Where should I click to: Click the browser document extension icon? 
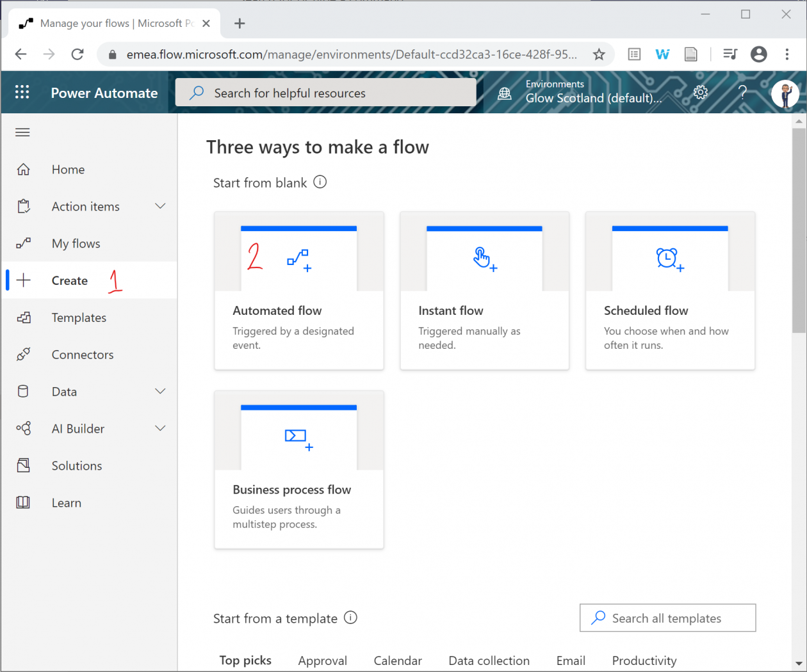pyautogui.click(x=691, y=54)
